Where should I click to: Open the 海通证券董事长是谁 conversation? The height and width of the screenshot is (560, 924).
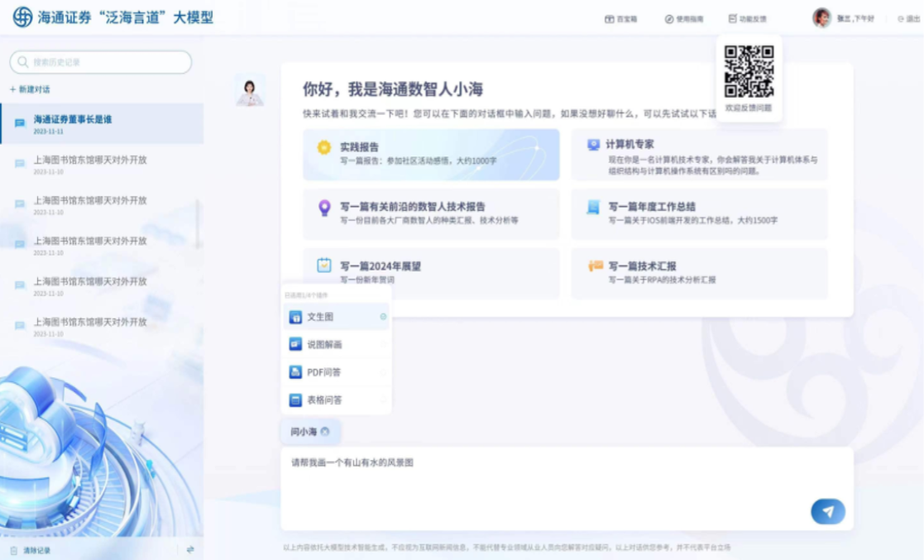102,124
